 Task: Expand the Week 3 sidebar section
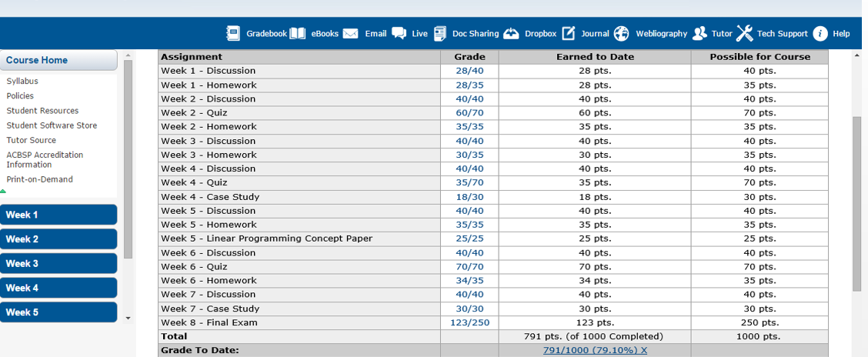[58, 263]
